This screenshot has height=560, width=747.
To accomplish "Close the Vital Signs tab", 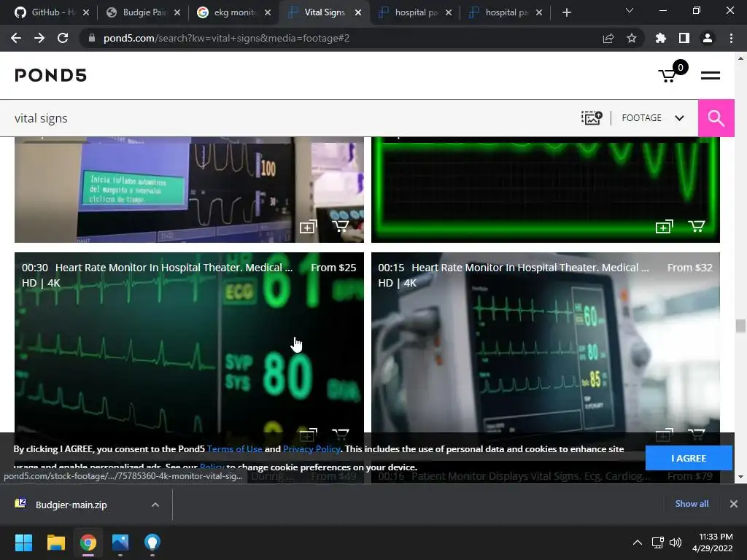I will coord(358,12).
